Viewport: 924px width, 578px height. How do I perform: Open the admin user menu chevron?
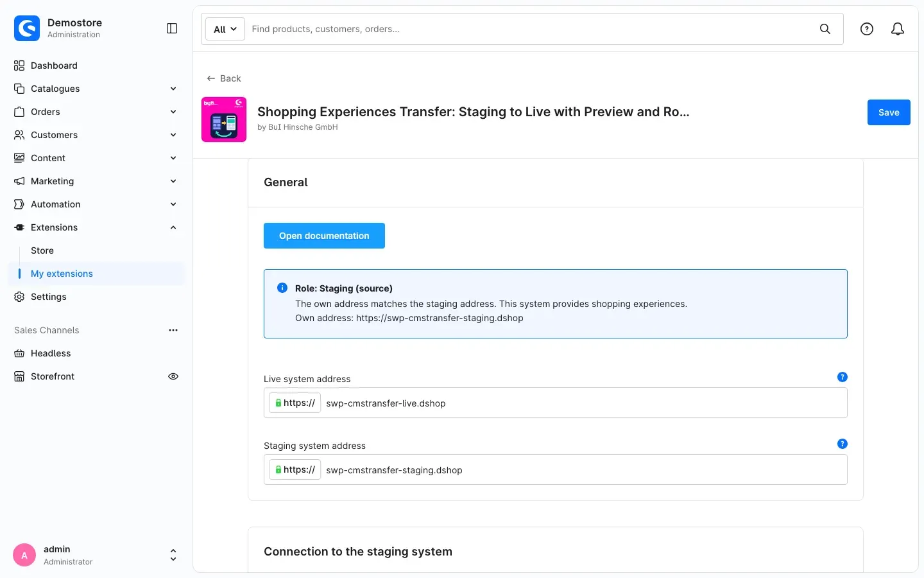point(173,555)
